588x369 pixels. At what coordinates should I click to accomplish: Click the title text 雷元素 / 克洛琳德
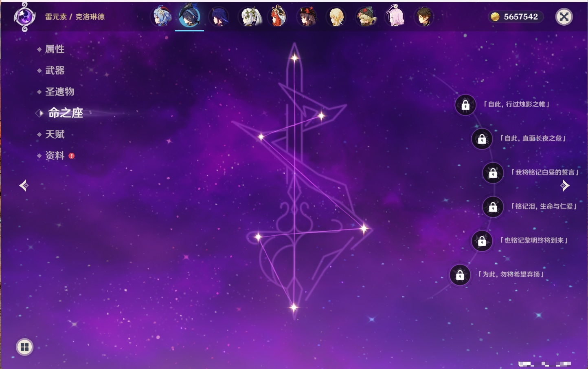point(75,17)
